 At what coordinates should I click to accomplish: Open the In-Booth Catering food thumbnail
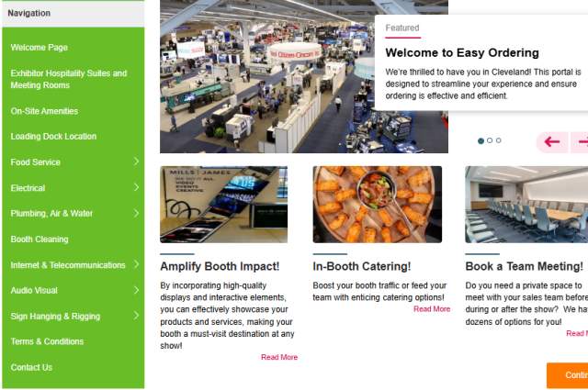(378, 205)
